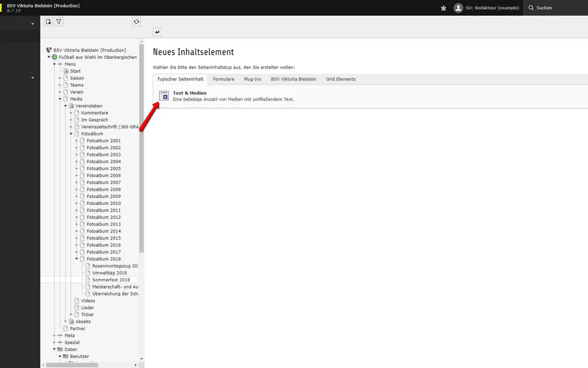
Task: Switch to the Formulare tab
Action: coord(224,79)
